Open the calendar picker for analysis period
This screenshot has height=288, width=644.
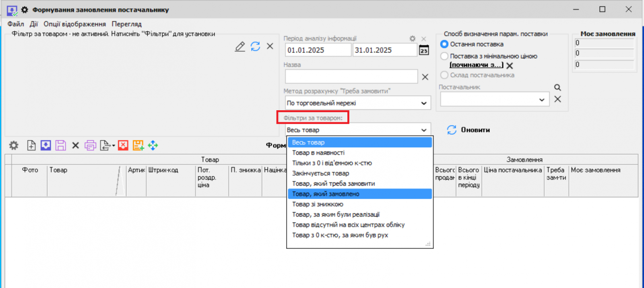424,50
